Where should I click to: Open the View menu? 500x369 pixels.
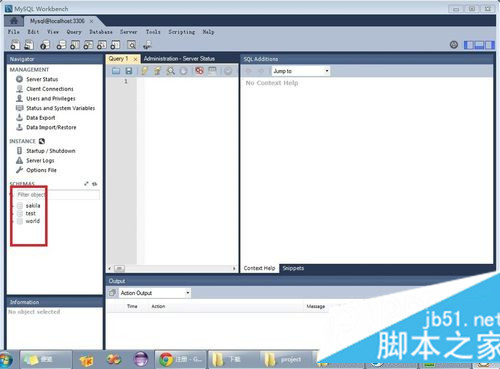(x=53, y=32)
